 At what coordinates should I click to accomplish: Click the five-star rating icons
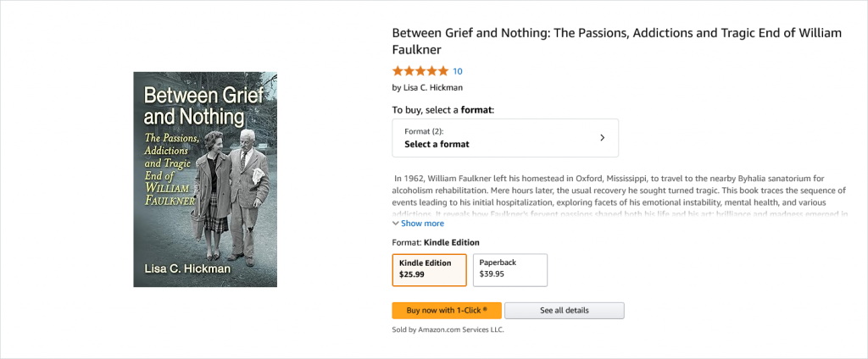[420, 71]
